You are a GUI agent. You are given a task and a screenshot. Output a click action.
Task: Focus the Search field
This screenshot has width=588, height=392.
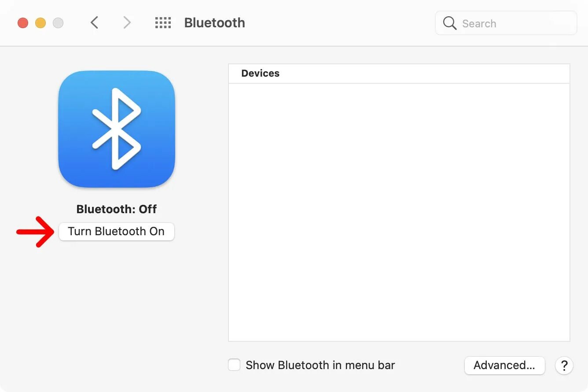[506, 23]
